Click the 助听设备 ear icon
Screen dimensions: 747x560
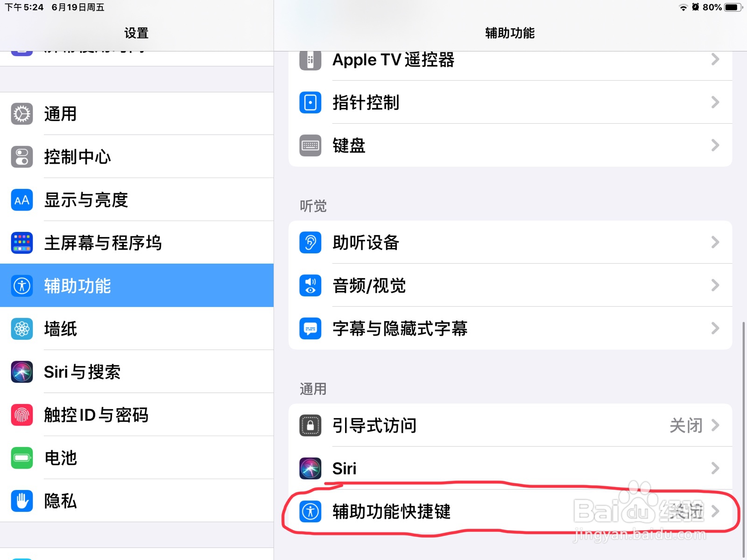[310, 242]
